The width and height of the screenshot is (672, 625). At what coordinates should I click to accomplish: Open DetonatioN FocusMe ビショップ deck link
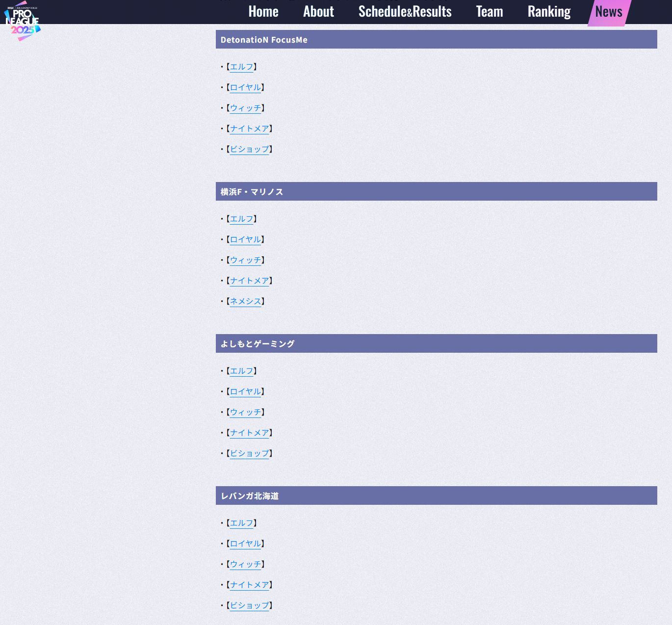point(249,149)
